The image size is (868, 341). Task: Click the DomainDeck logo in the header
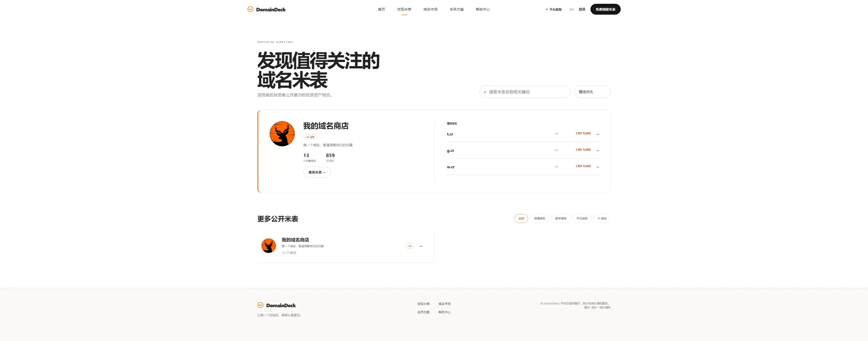pos(266,9)
